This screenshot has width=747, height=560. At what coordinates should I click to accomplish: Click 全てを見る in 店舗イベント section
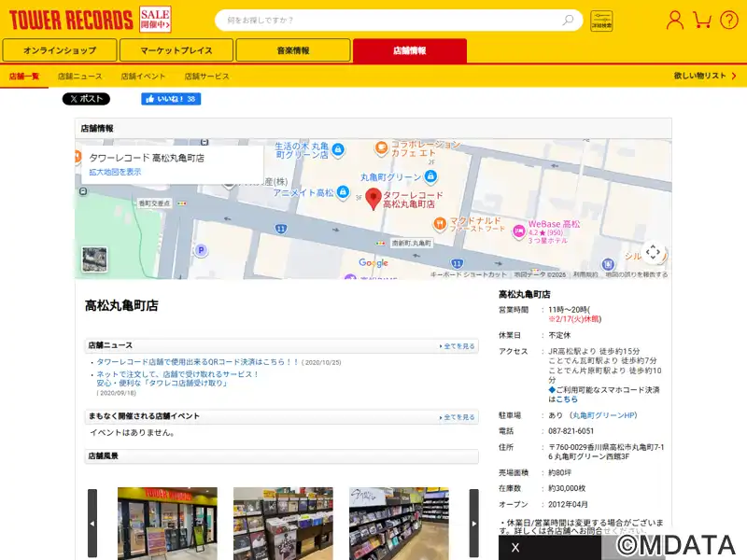coord(458,417)
